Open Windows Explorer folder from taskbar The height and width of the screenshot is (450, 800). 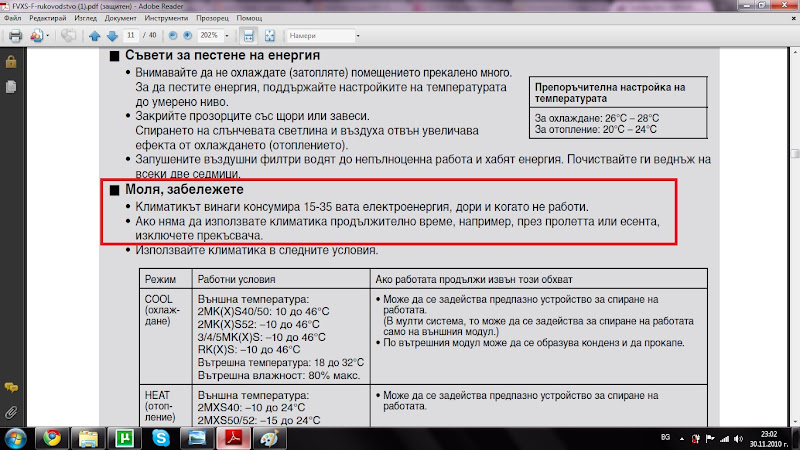(88, 439)
